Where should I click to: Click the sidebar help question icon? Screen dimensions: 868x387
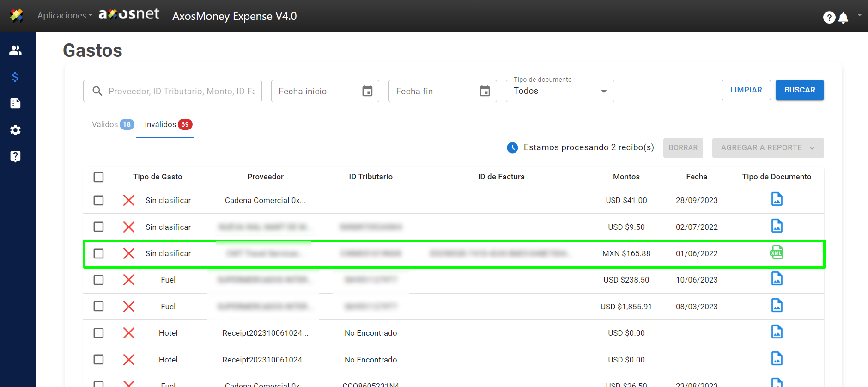coord(15,156)
